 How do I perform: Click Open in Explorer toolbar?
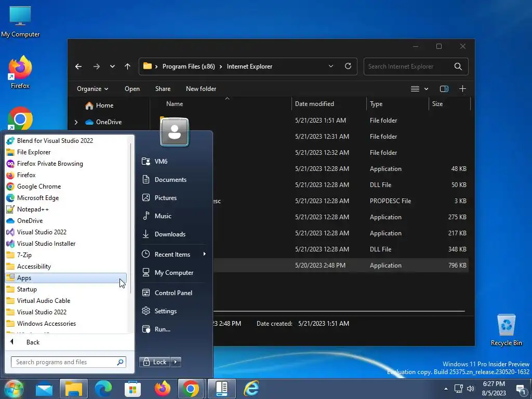(x=132, y=89)
